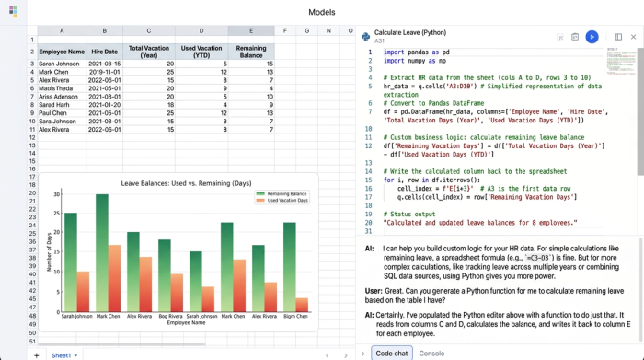
Task: Select the Code chat tab
Action: click(392, 354)
